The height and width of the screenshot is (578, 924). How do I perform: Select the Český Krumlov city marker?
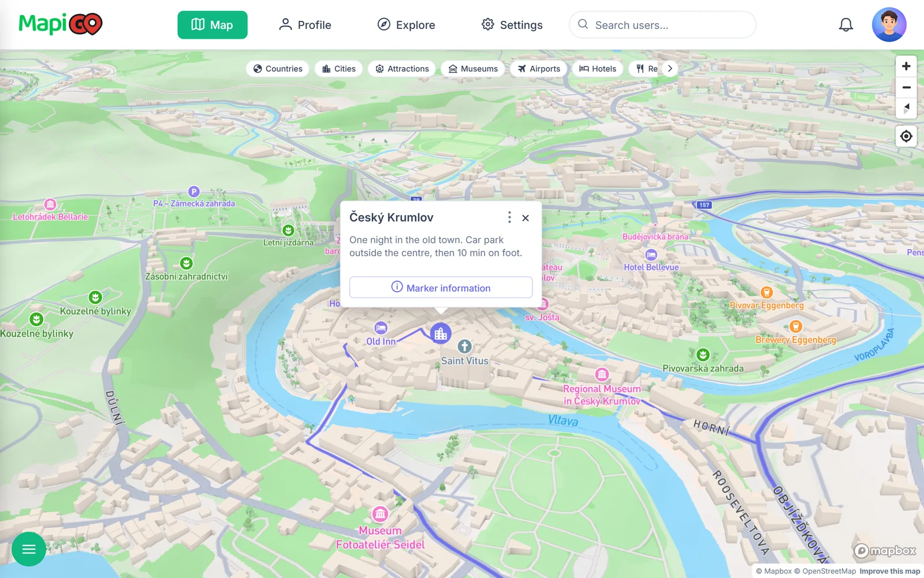pyautogui.click(x=441, y=333)
